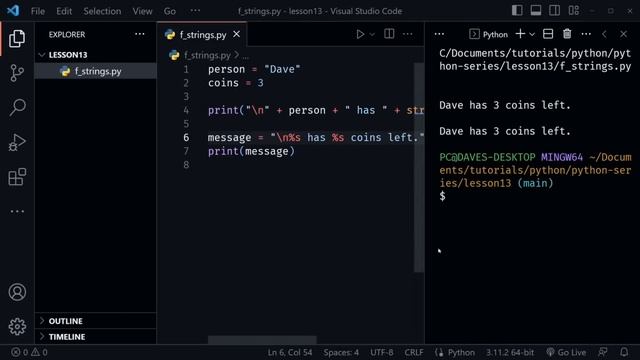Open terminal panel views ellipsis
This screenshot has height=360, width=640.
(439, 34)
